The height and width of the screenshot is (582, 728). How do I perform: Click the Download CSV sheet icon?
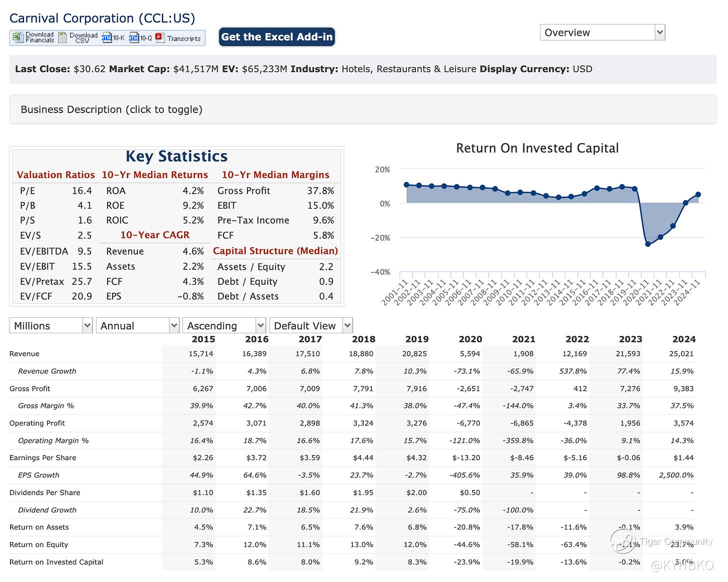(x=62, y=38)
